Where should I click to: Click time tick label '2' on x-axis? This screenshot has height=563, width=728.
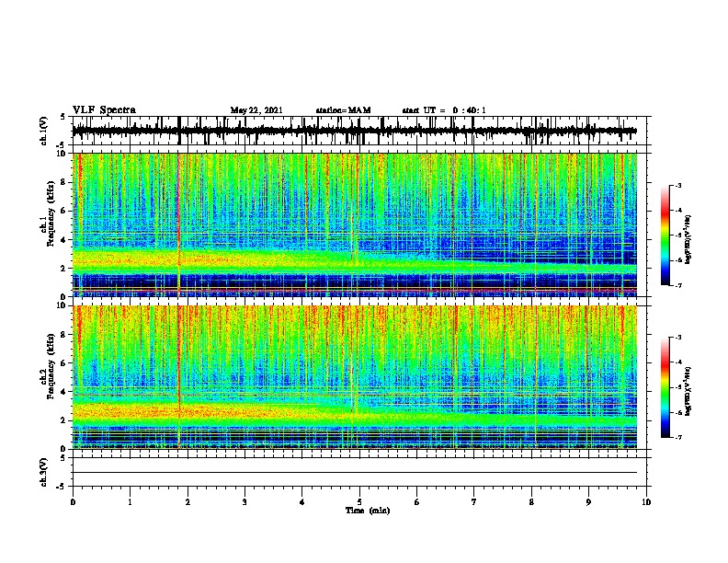pos(188,502)
